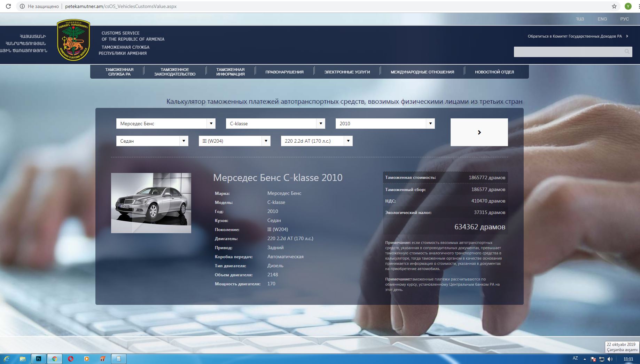The width and height of the screenshot is (640, 364).
Task: Open File Explorer from the taskbar
Action: pos(23,359)
